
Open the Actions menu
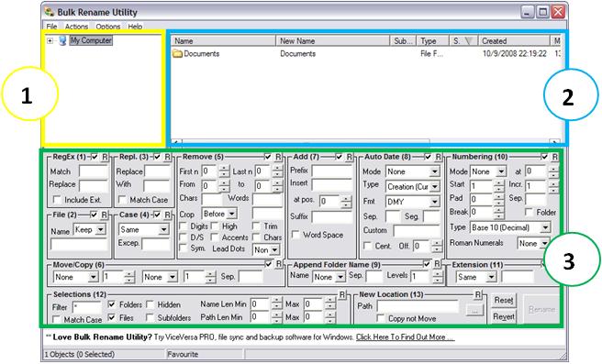[x=76, y=27]
